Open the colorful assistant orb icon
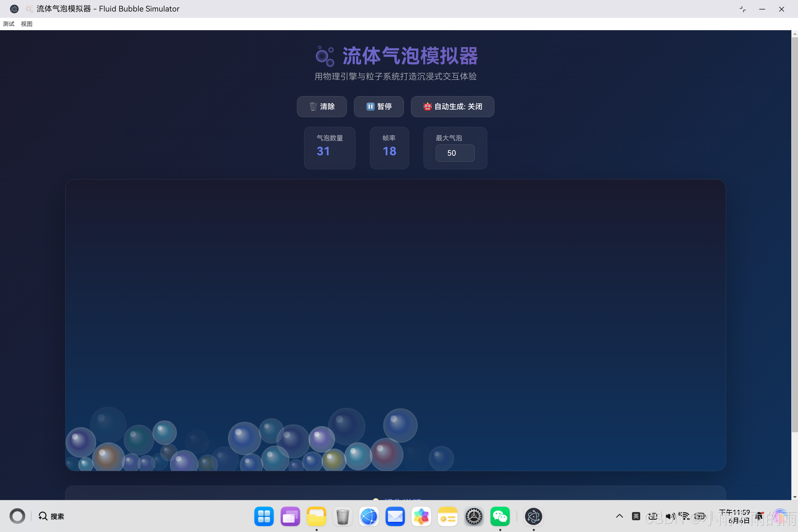This screenshot has width=798, height=532. pyautogui.click(x=781, y=516)
